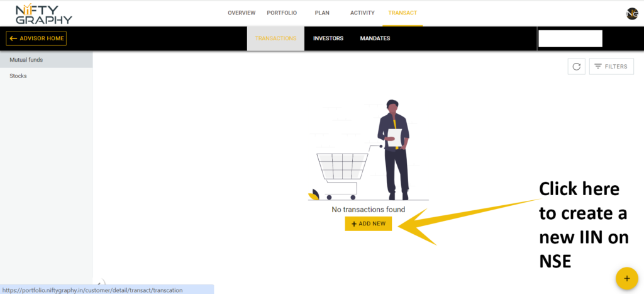
Task: Open the Portfolio tab
Action: [x=282, y=13]
